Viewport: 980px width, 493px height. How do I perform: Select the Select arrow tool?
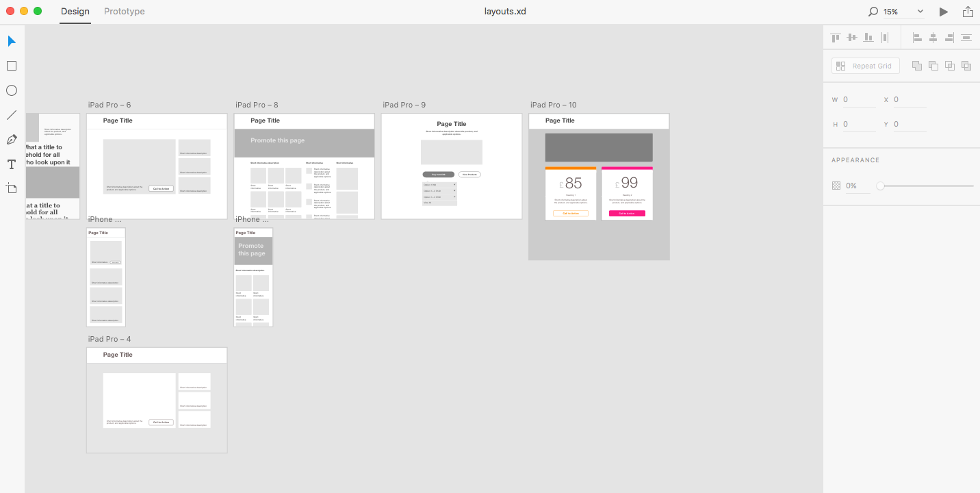tap(12, 41)
